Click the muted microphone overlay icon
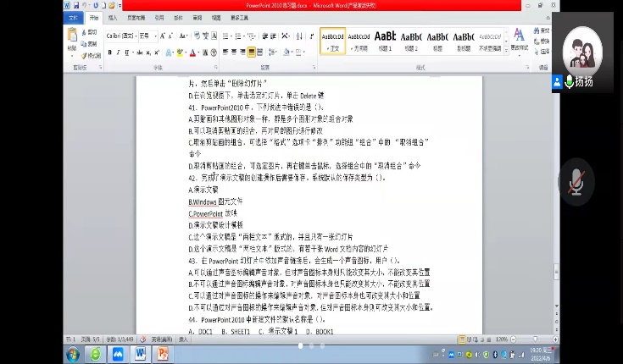The image size is (623, 364). (x=576, y=182)
